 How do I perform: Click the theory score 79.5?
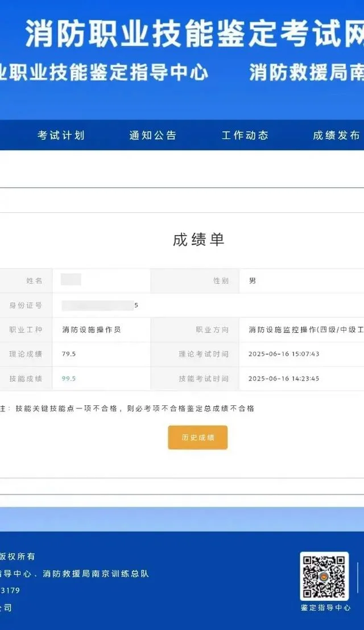(x=69, y=354)
